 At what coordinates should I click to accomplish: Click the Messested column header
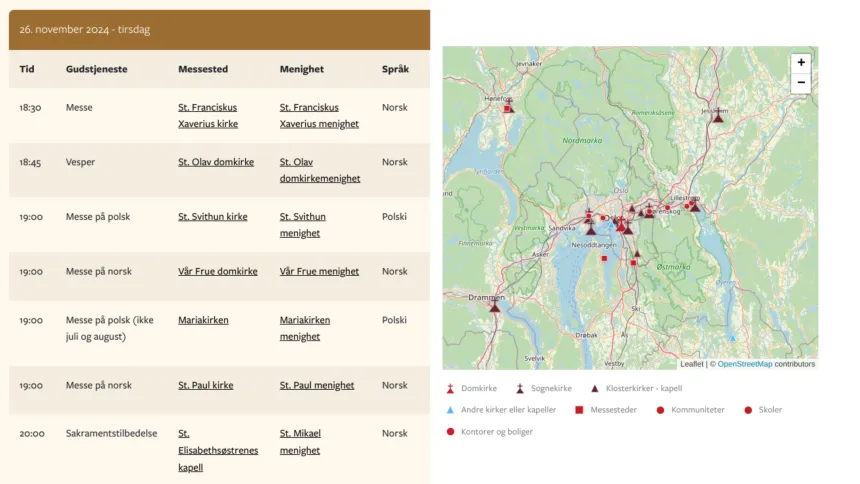203,69
